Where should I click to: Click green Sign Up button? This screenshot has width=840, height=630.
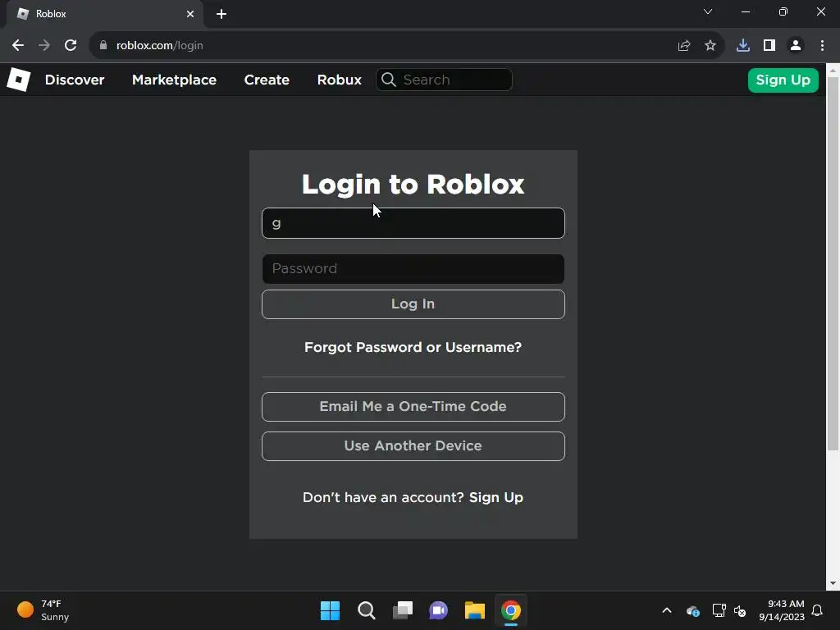point(783,80)
